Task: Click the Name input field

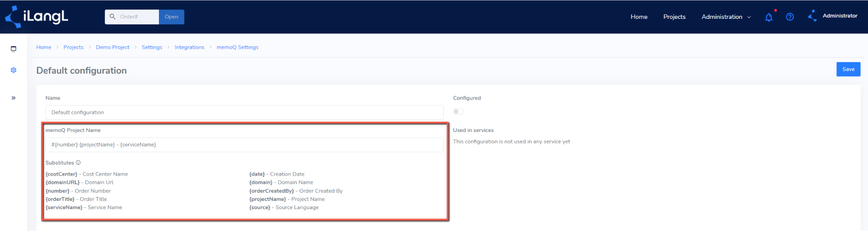Action: (x=244, y=112)
